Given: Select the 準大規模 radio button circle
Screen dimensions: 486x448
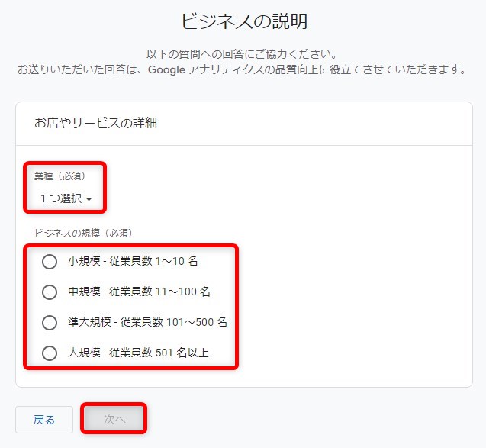Looking at the screenshot, I should [x=50, y=323].
